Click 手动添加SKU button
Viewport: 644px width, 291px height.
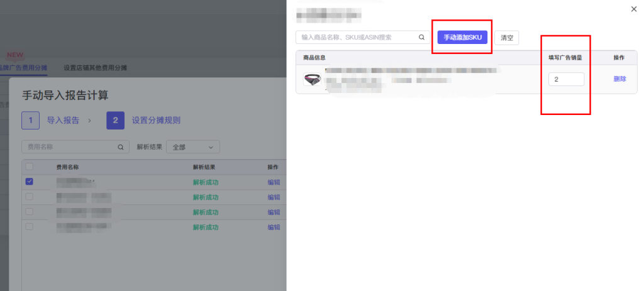[462, 37]
